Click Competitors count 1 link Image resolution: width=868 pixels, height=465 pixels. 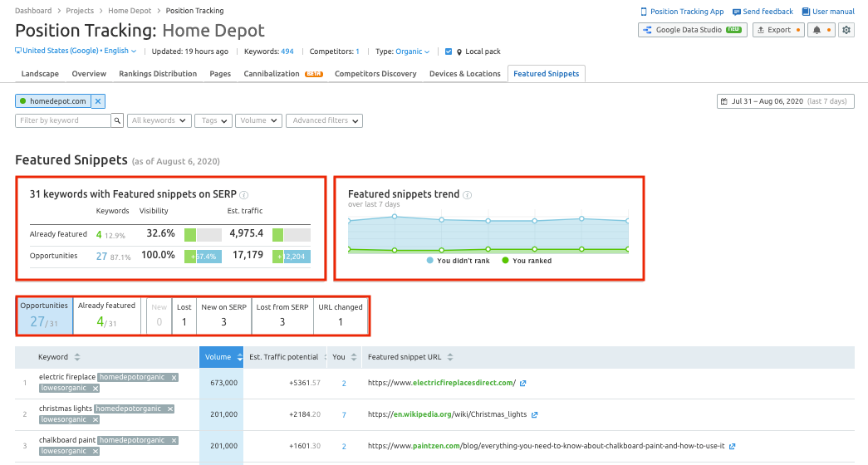click(358, 51)
